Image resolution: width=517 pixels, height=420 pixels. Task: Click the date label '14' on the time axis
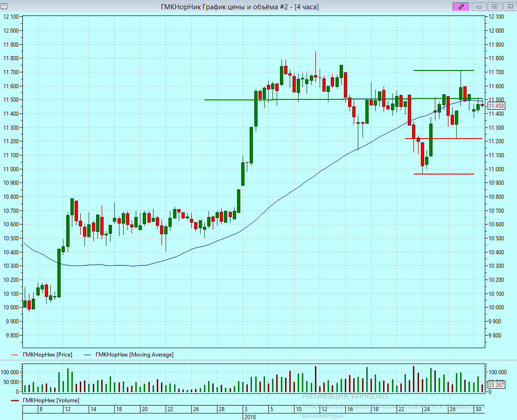[x=93, y=409]
